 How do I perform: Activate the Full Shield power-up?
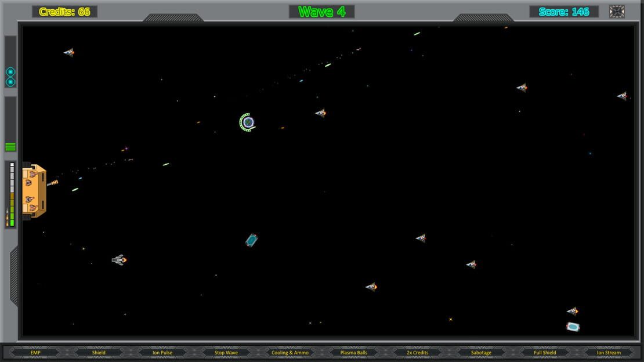tap(545, 353)
